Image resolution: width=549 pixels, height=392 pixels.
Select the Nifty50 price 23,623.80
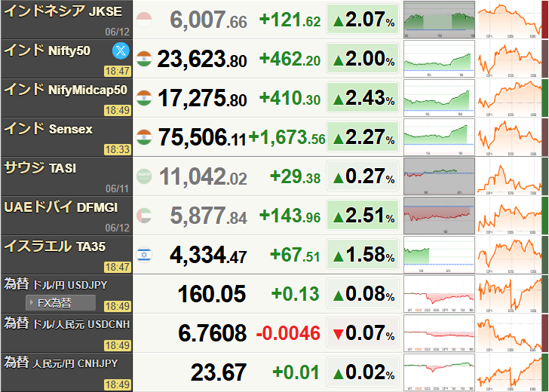202,59
